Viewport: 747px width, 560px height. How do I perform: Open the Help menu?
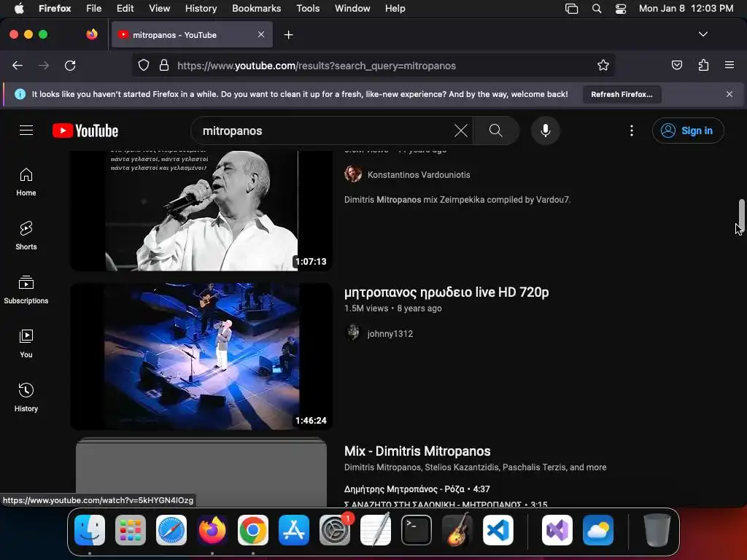click(x=395, y=8)
